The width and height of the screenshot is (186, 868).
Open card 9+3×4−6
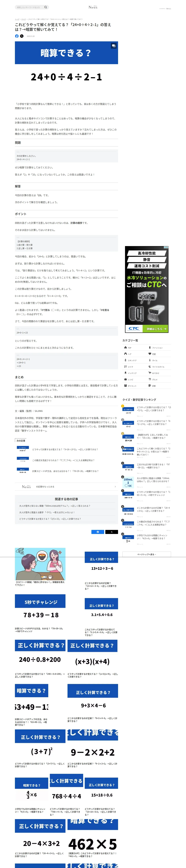coord(93,704)
